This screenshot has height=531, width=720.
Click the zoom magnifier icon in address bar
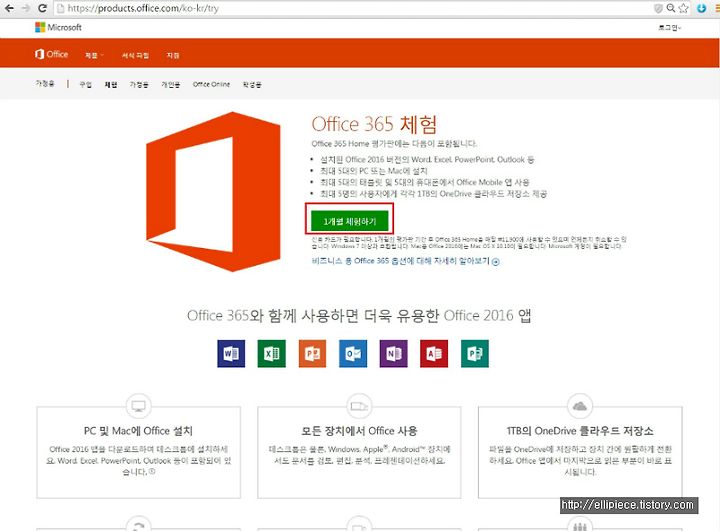(671, 8)
